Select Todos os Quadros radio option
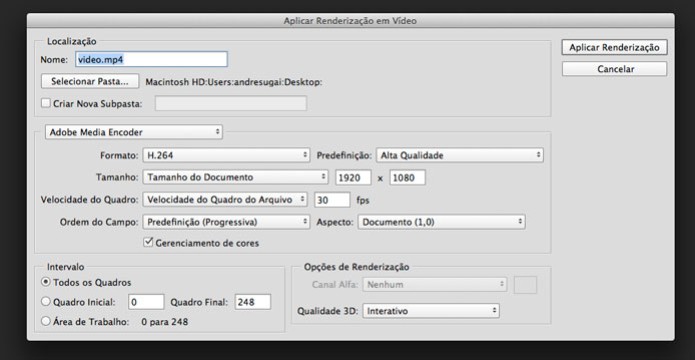The width and height of the screenshot is (695, 360). pyautogui.click(x=46, y=282)
